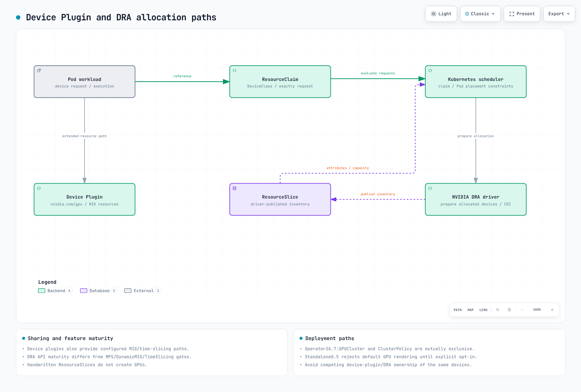Open the help question-mark icon
The height and width of the screenshot is (392, 581).
[x=509, y=310]
